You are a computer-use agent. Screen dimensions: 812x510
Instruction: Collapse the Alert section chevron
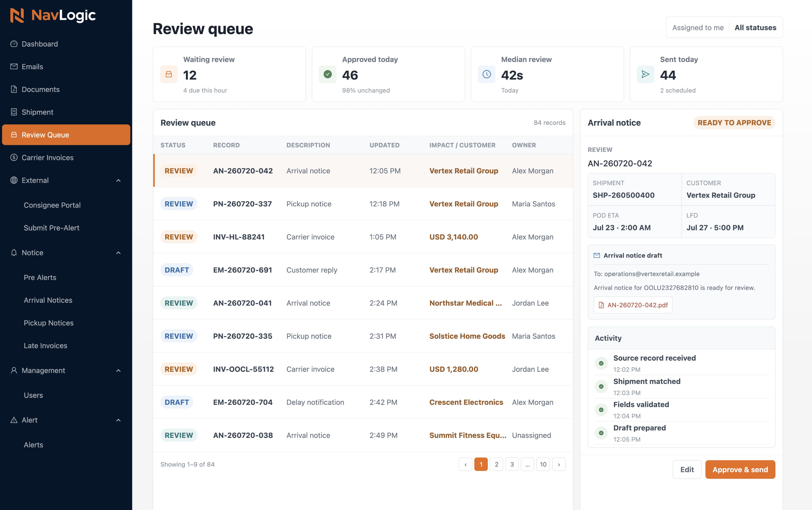118,420
